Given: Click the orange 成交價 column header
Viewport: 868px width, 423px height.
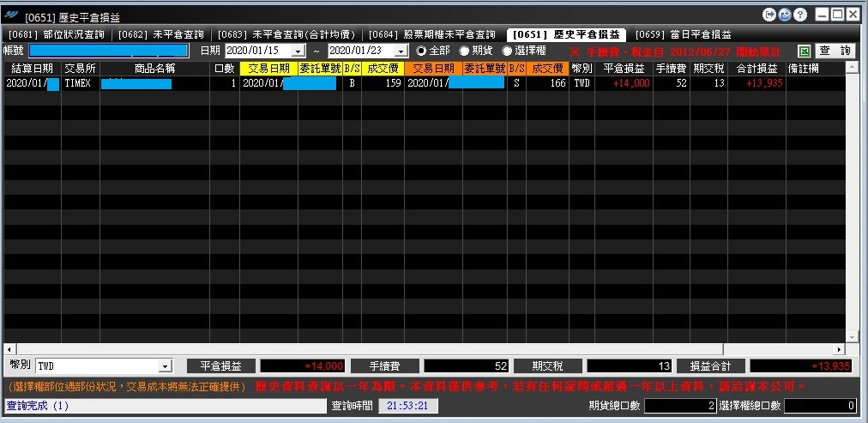Looking at the screenshot, I should (547, 69).
